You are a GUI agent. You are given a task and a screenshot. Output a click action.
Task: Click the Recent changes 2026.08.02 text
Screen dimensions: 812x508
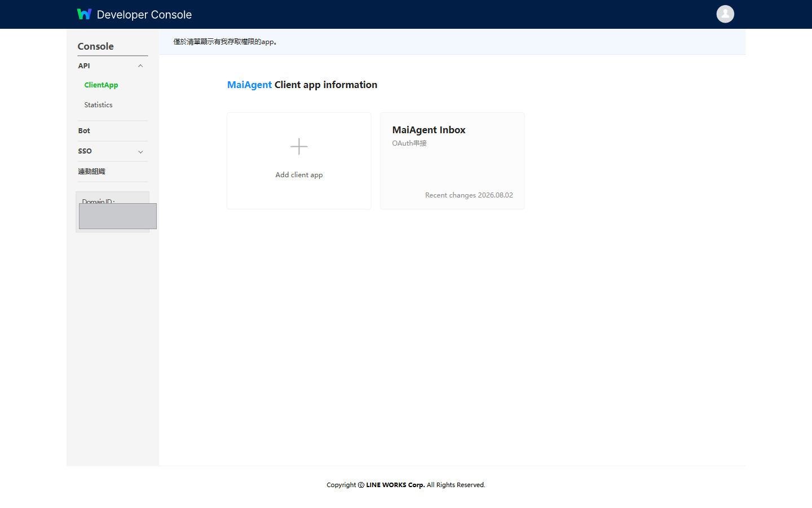(469, 195)
